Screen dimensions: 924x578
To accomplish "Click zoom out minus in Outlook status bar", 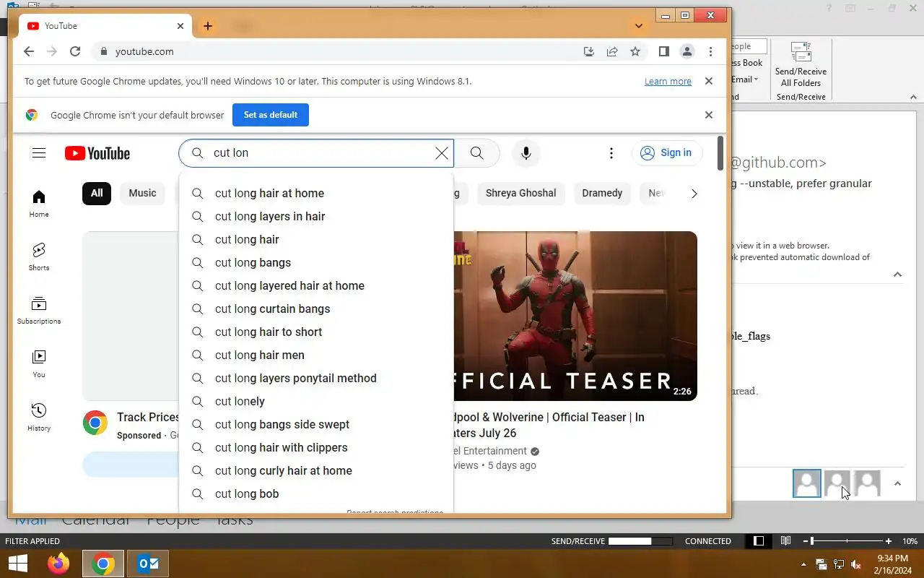I will (x=805, y=540).
